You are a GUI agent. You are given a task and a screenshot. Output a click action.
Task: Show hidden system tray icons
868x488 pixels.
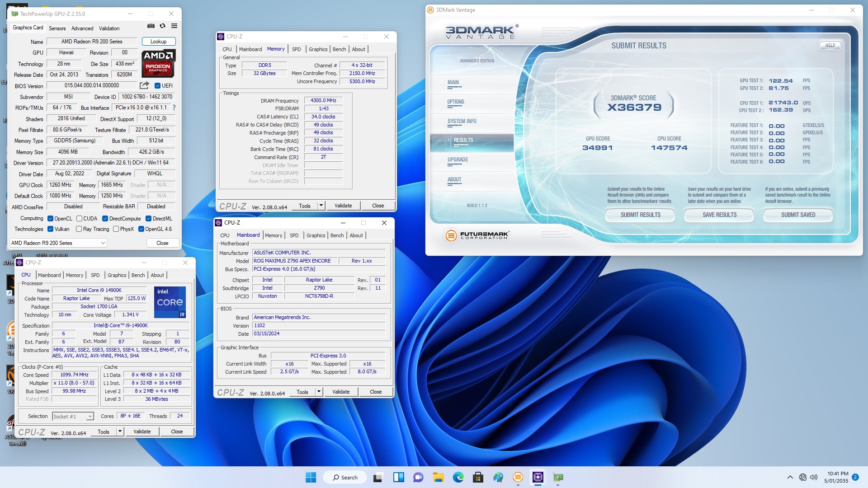point(790,477)
